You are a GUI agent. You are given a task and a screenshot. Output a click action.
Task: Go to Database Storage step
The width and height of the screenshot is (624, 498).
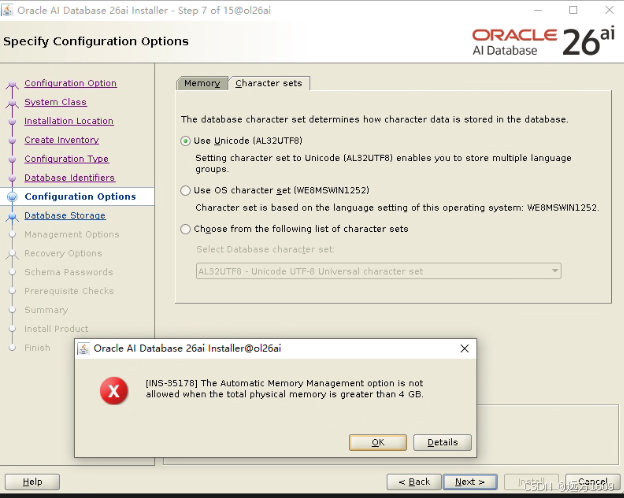65,215
